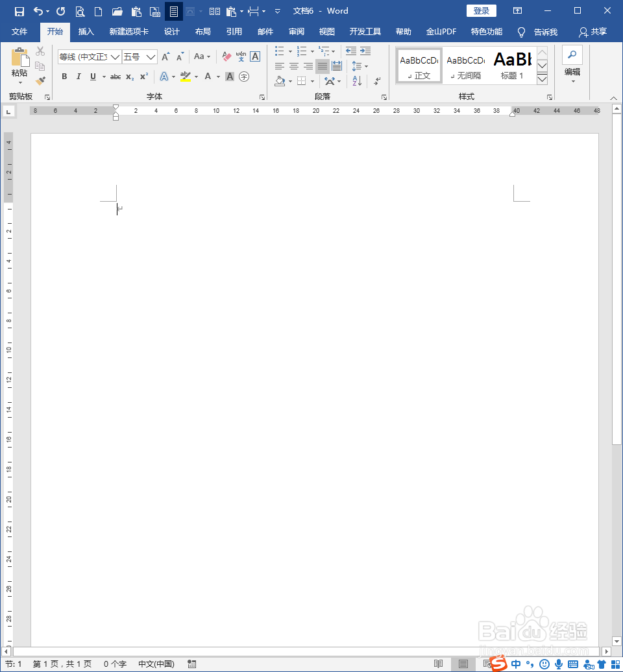
Task: Open line spacing dropdown
Action: [360, 66]
